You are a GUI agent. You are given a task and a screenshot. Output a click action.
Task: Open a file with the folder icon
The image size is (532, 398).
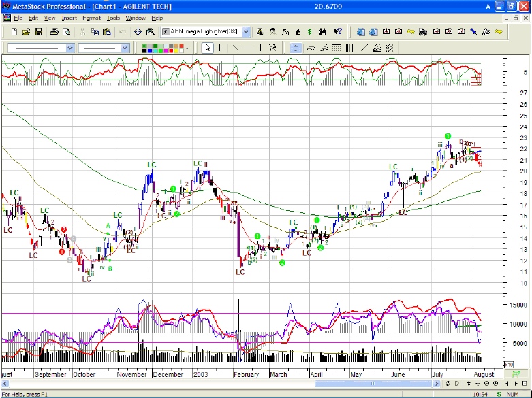coord(27,32)
